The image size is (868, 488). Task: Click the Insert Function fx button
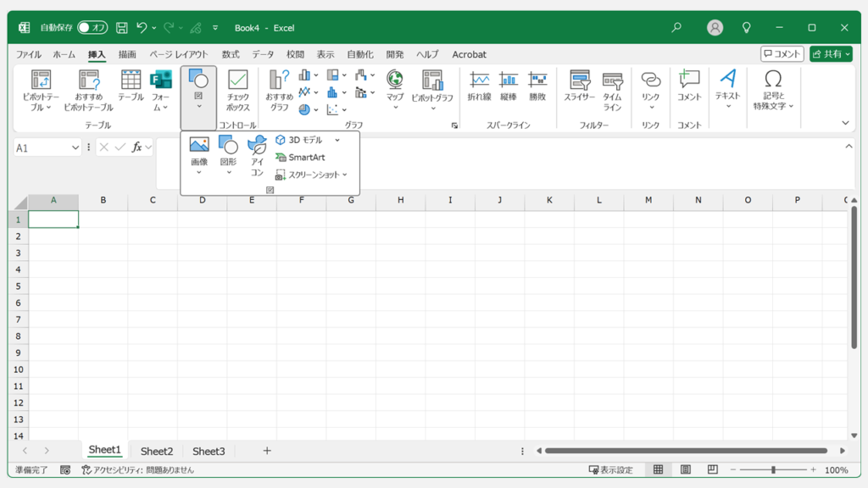coord(136,147)
